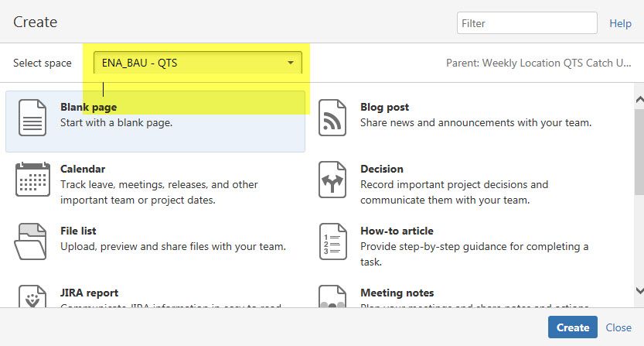Image resolution: width=644 pixels, height=346 pixels.
Task: Select the Blank page document icon
Action: (x=32, y=118)
